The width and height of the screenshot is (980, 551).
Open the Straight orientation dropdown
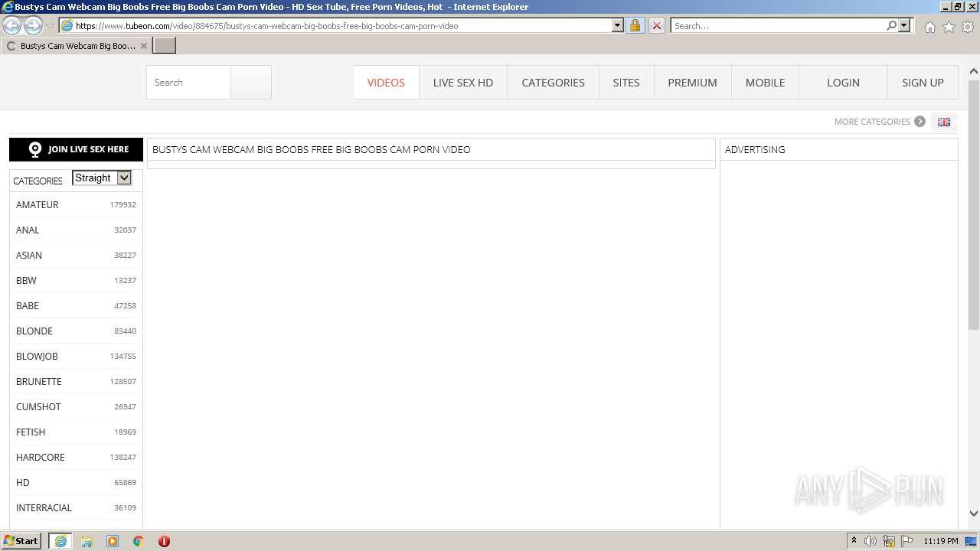(102, 178)
